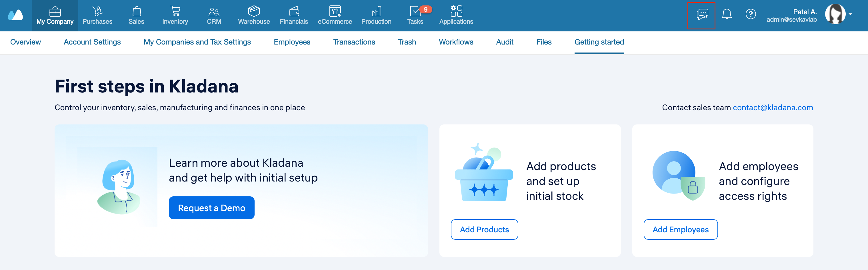Click the employee access rights illustration
The image size is (868, 270).
click(679, 176)
